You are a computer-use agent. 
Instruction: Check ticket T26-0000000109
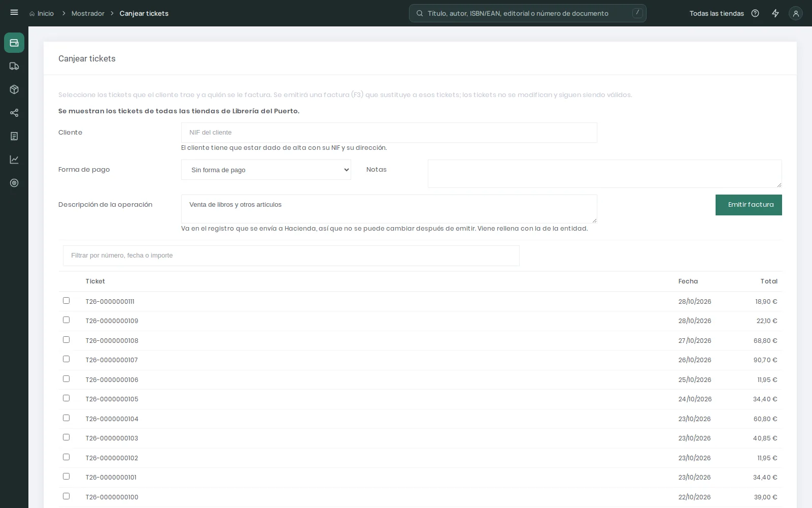(x=66, y=320)
